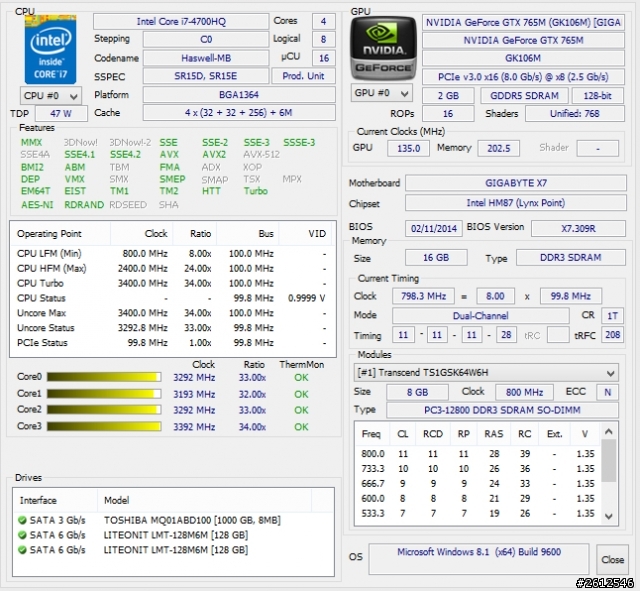This screenshot has width=640, height=591.
Task: Click the 47 W TDP field
Action: [x=61, y=113]
